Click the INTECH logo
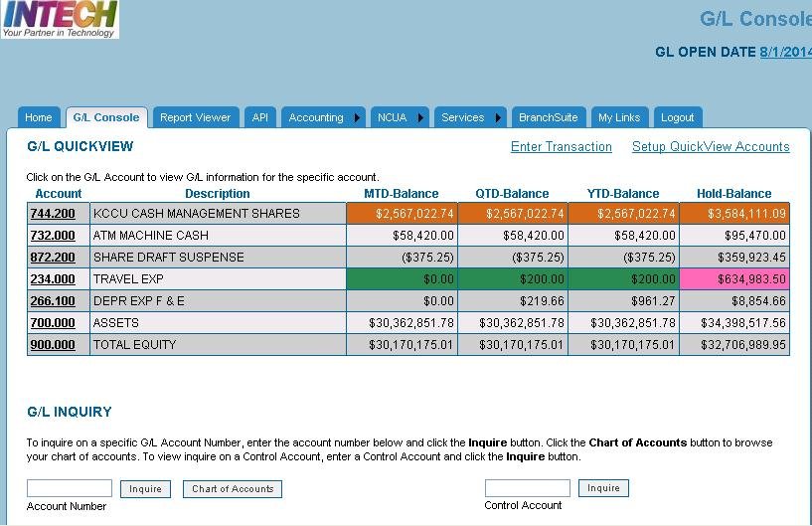The height and width of the screenshot is (526, 812). point(60,20)
